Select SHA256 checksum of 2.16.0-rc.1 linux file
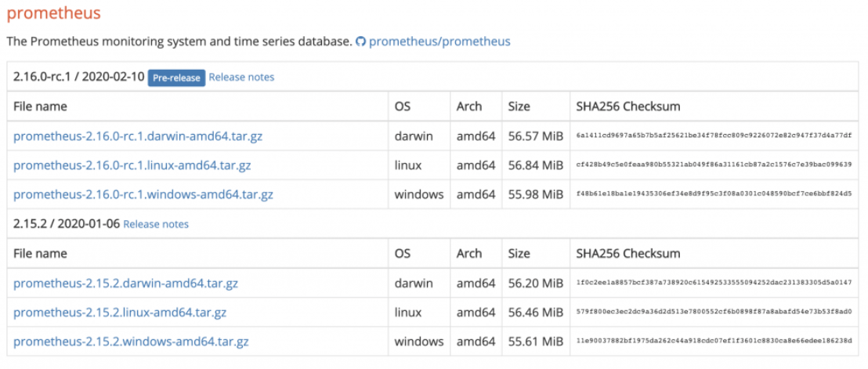868x369 pixels. pos(714,165)
